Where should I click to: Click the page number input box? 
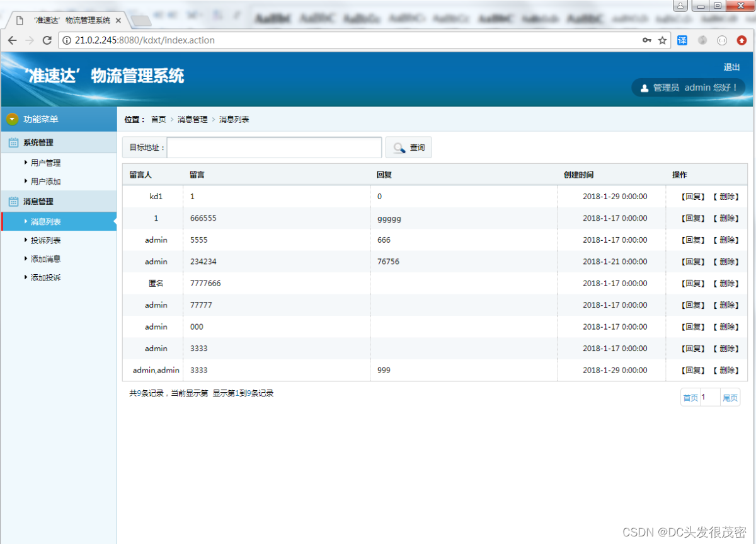710,398
